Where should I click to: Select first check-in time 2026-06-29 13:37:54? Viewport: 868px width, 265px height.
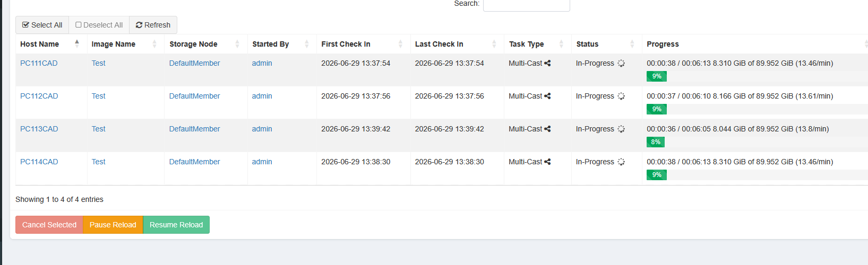[x=356, y=63]
